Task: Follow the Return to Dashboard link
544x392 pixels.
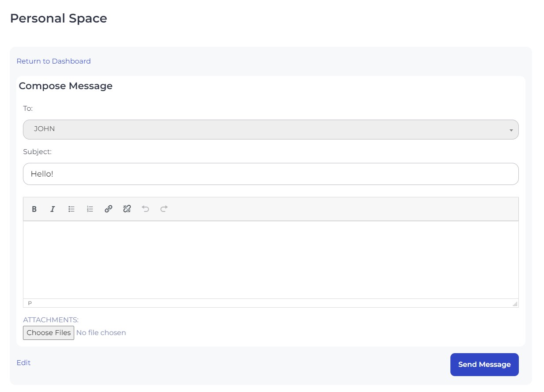Action: pos(53,61)
